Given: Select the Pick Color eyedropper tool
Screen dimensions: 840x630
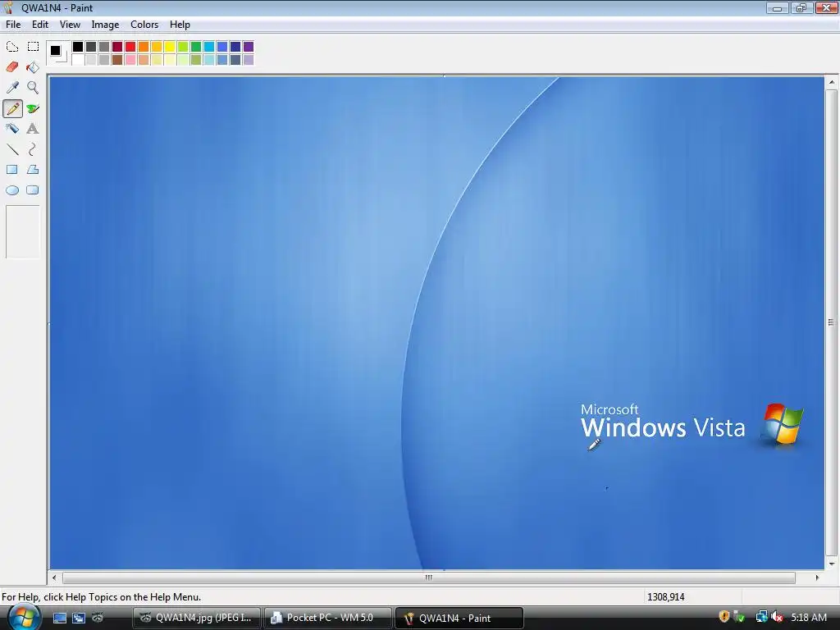Looking at the screenshot, I should [x=12, y=87].
